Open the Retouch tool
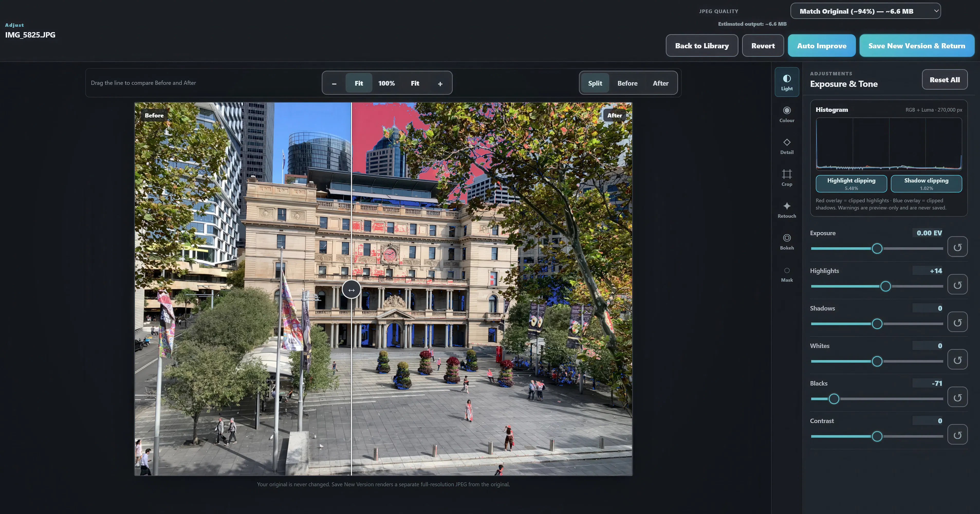The height and width of the screenshot is (514, 980). click(787, 210)
